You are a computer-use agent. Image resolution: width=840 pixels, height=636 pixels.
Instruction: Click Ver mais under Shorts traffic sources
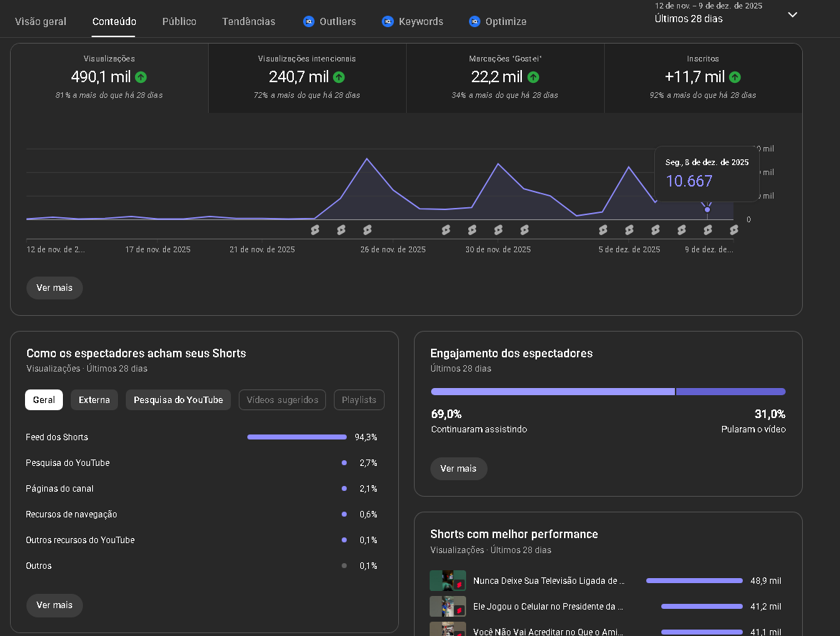(54, 605)
